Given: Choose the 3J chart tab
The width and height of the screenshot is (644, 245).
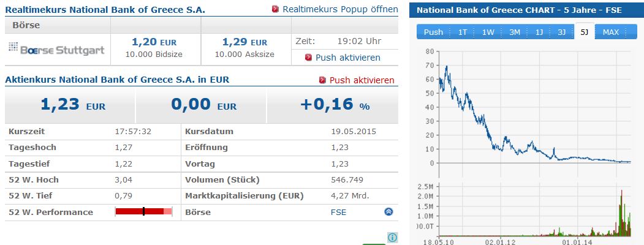Looking at the screenshot, I should [x=561, y=32].
